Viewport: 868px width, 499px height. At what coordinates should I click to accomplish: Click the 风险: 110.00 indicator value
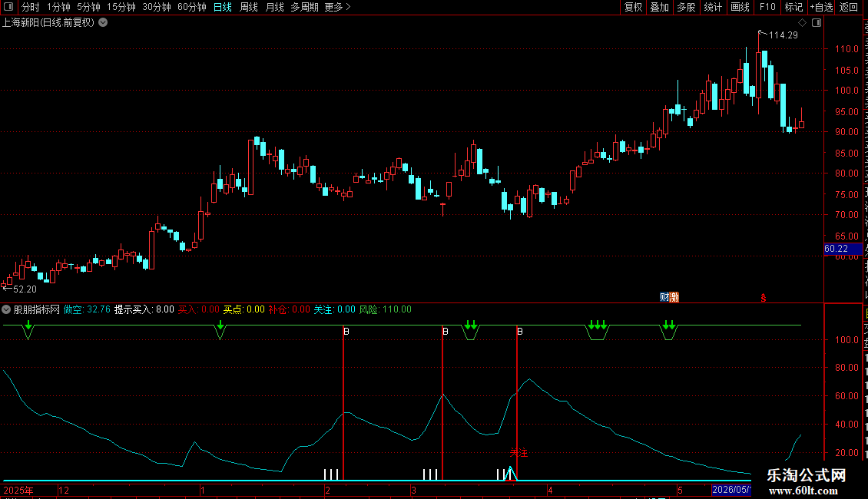(386, 309)
